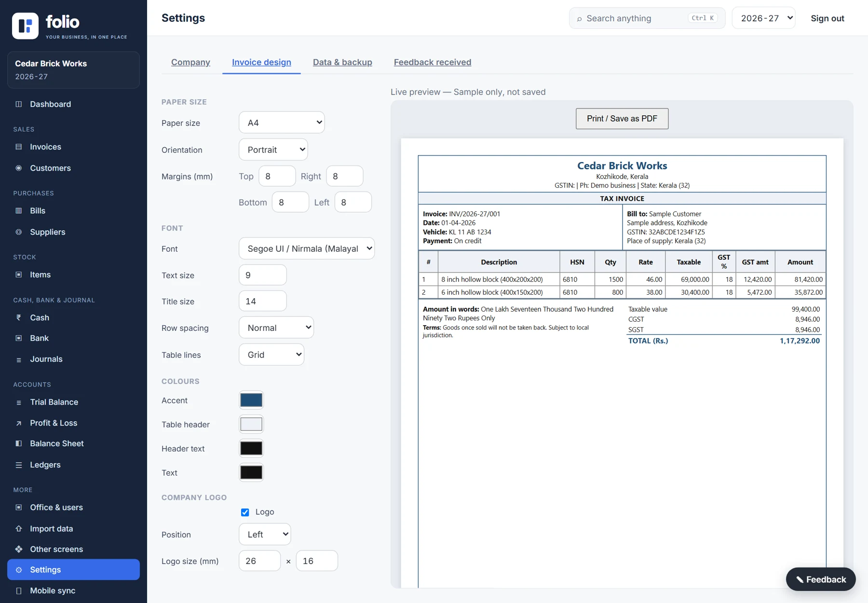Open the Trial Balance menu label
The image size is (868, 603).
[54, 402]
